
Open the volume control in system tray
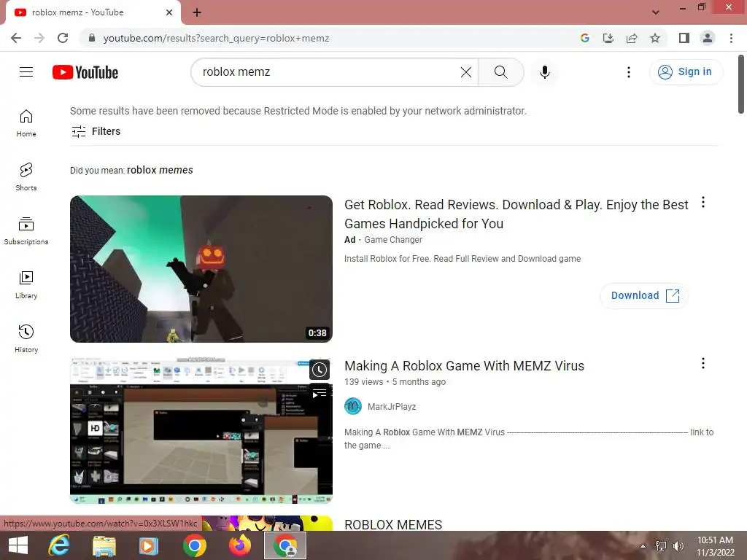(678, 546)
